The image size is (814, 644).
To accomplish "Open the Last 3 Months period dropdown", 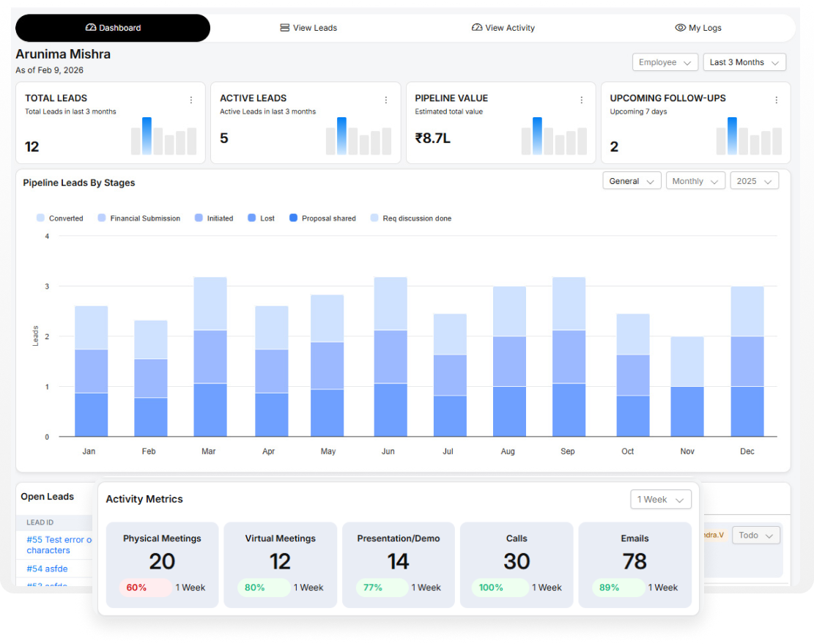I will tap(744, 62).
